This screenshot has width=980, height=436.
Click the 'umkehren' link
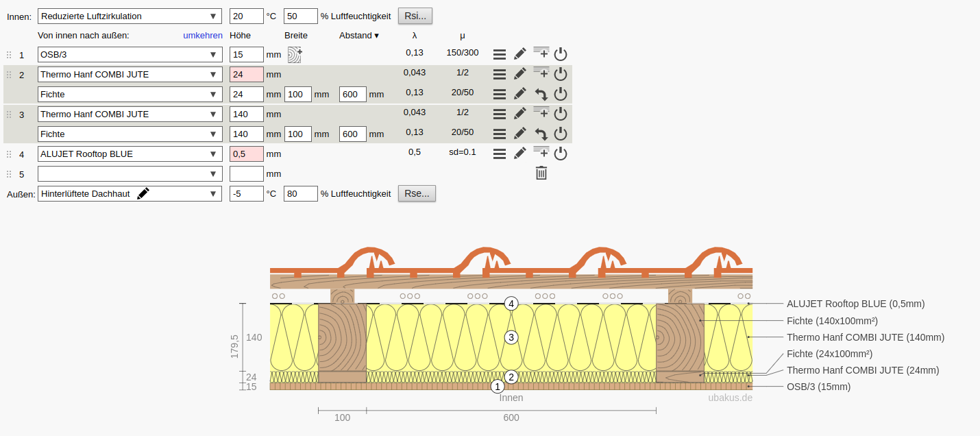click(x=203, y=35)
